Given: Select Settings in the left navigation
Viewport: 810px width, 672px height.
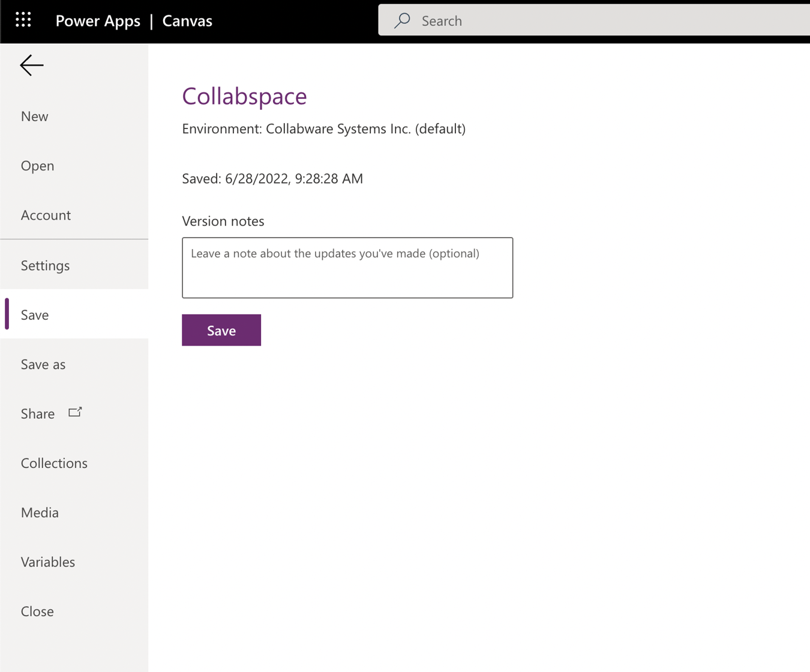Looking at the screenshot, I should (45, 265).
